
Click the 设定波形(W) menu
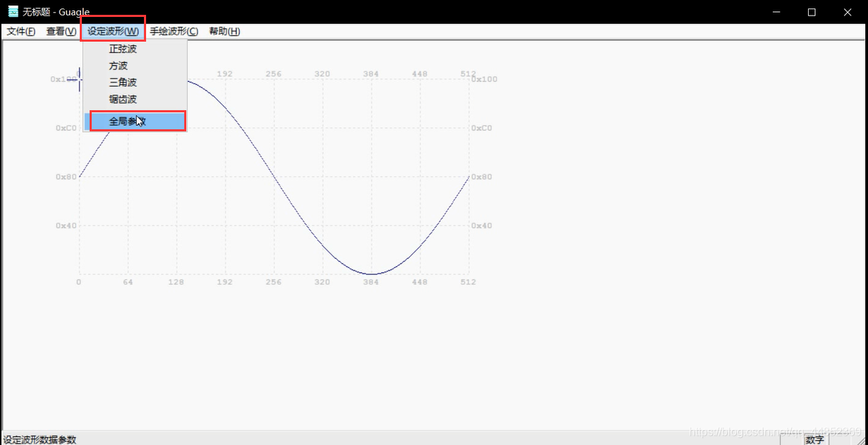tap(113, 32)
